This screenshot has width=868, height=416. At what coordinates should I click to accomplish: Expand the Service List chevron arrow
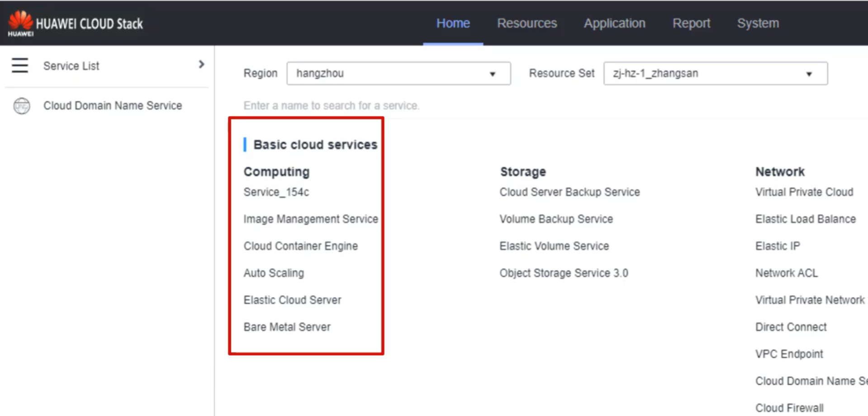click(x=201, y=65)
